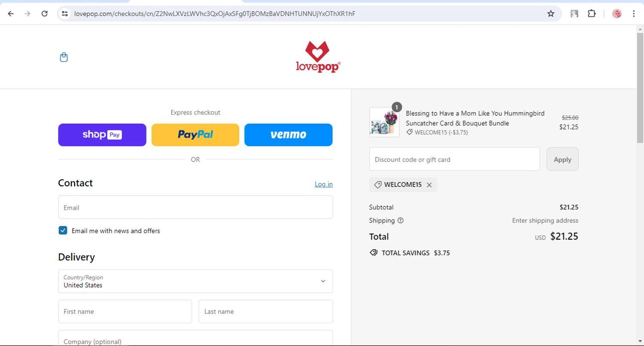644x346 pixels.
Task: Click the browser address bar URL
Action: tap(215, 14)
